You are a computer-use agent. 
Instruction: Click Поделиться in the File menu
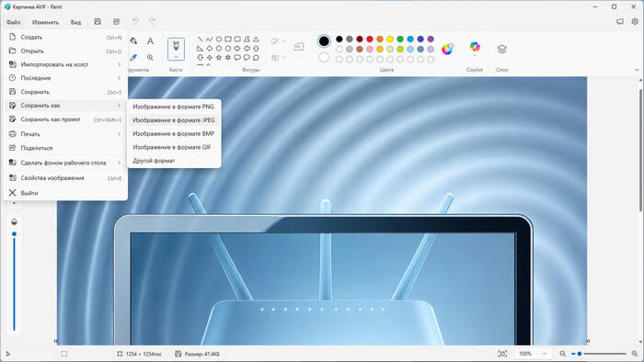pos(65,148)
